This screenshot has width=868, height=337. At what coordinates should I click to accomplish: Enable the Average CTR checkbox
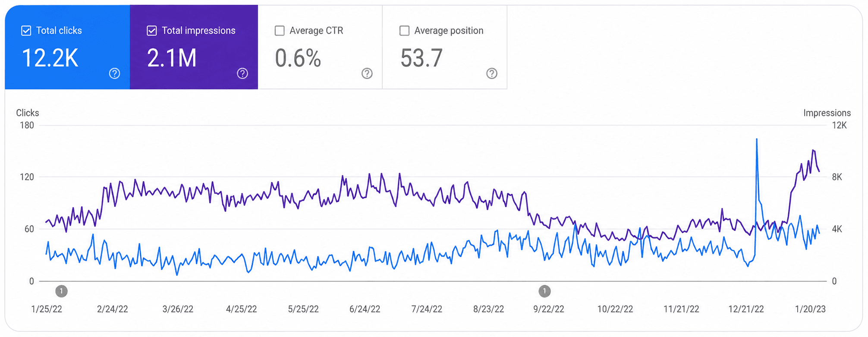[x=280, y=31]
